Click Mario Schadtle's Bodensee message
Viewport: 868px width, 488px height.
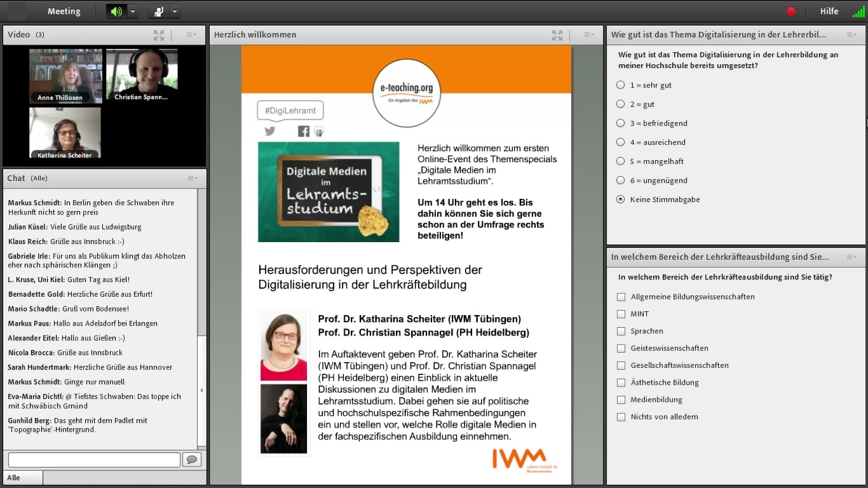pyautogui.click(x=69, y=309)
